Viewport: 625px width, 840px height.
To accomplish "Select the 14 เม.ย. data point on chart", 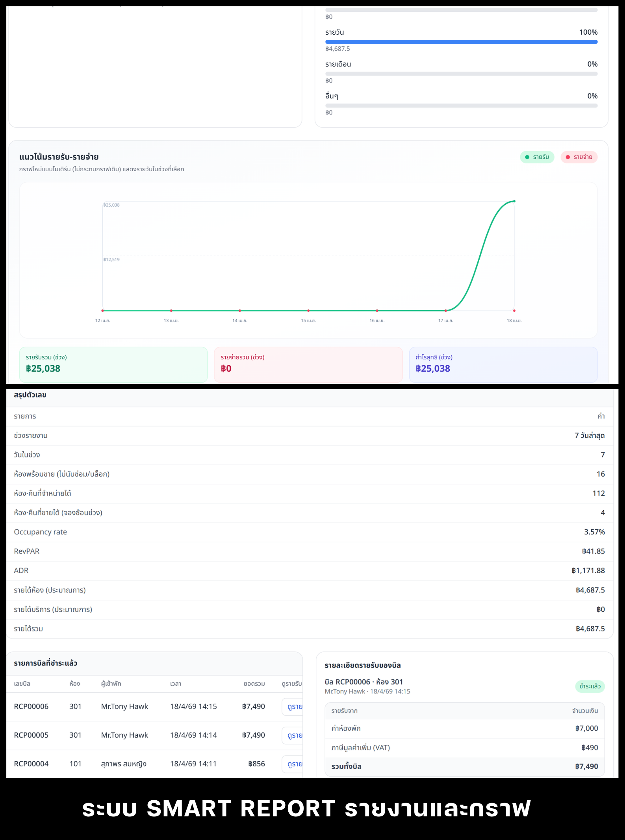I will [x=240, y=311].
